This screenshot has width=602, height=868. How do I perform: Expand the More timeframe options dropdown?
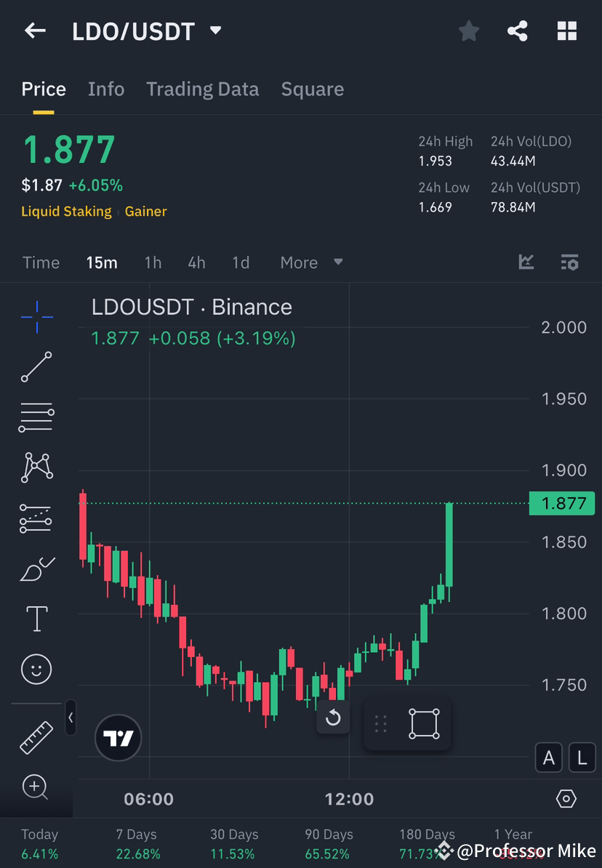point(311,262)
